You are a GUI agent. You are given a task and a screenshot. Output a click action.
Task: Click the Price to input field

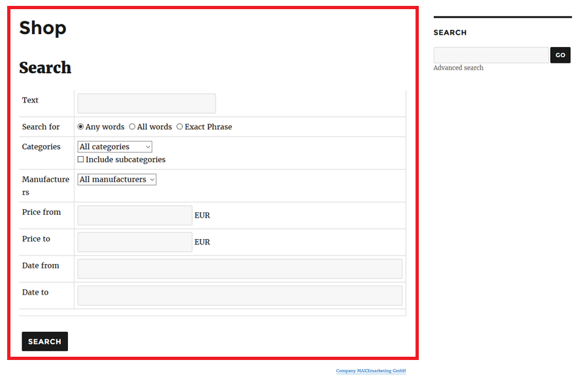[135, 242]
